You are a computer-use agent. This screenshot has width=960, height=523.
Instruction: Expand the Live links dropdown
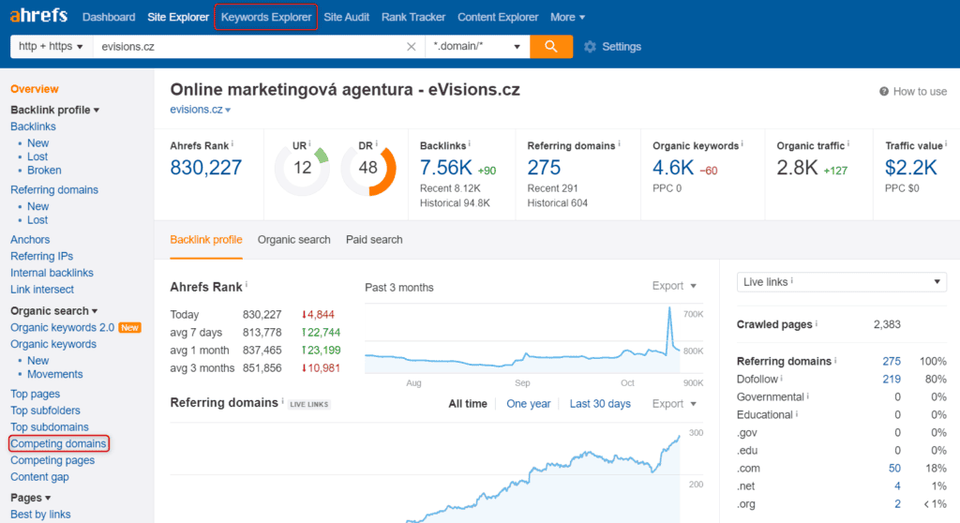coord(841,283)
